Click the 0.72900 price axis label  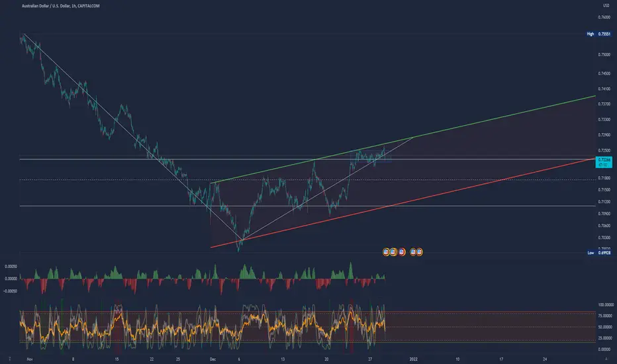[604, 135]
